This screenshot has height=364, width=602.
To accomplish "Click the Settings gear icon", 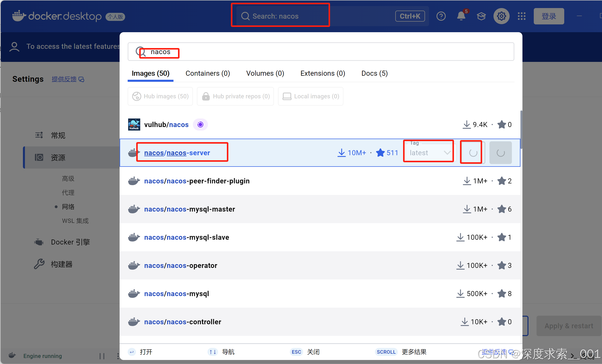I will click(501, 16).
